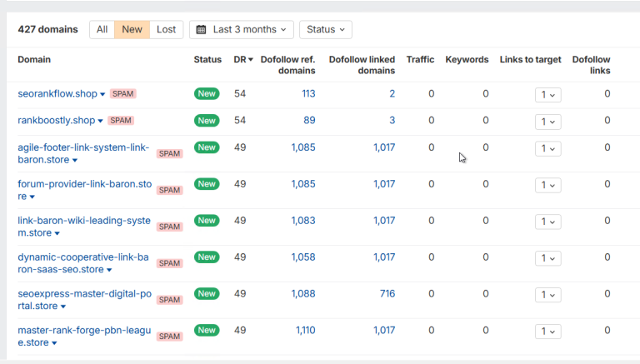Image resolution: width=640 pixels, height=364 pixels.
Task: Open the Status filter dropdown
Action: (326, 30)
